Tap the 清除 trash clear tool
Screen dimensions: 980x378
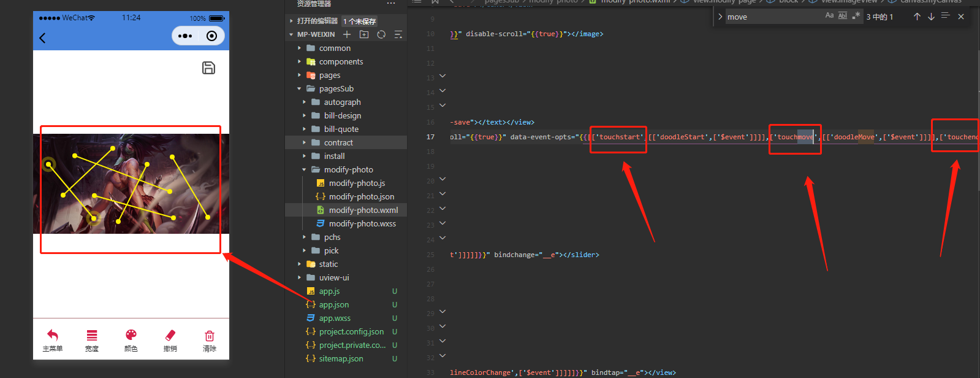point(210,340)
